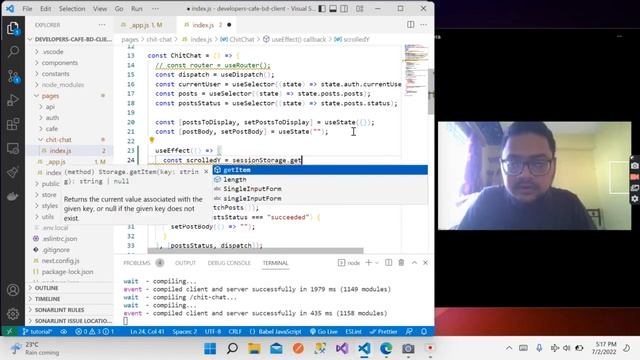Screen dimensions: 640x360
Task: Open the Explorer view in activity bar
Action: [x=13, y=28]
